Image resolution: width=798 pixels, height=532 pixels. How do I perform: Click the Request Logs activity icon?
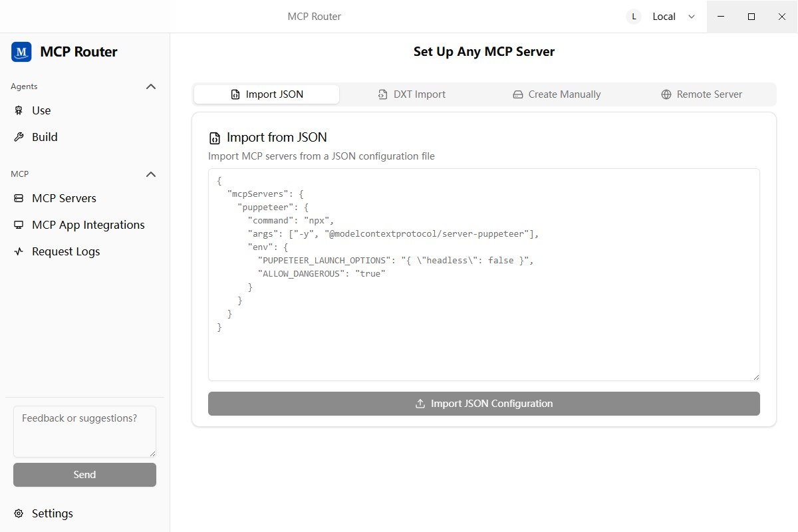(19, 251)
